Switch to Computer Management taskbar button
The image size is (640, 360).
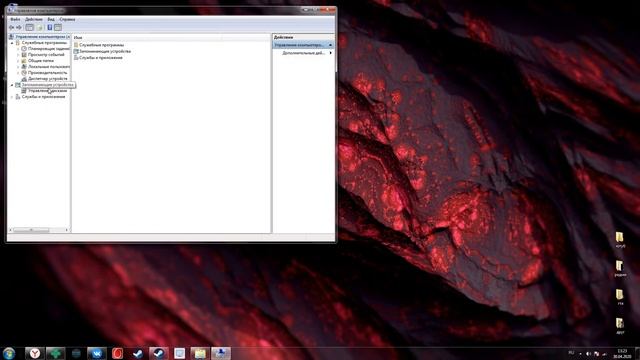(221, 353)
